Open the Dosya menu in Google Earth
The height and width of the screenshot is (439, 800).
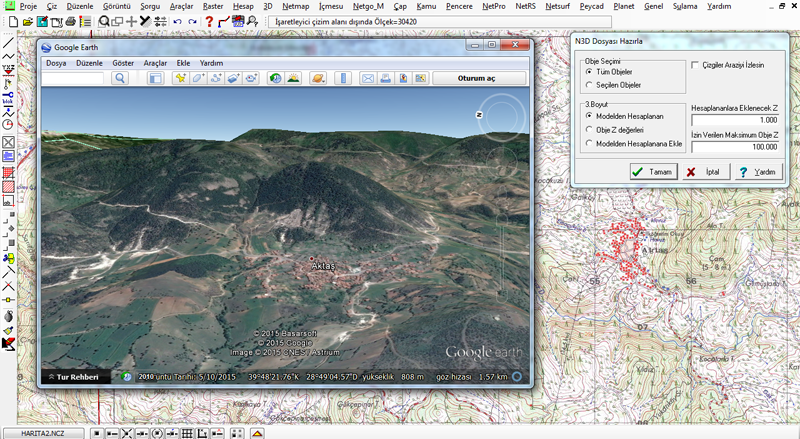click(x=56, y=63)
